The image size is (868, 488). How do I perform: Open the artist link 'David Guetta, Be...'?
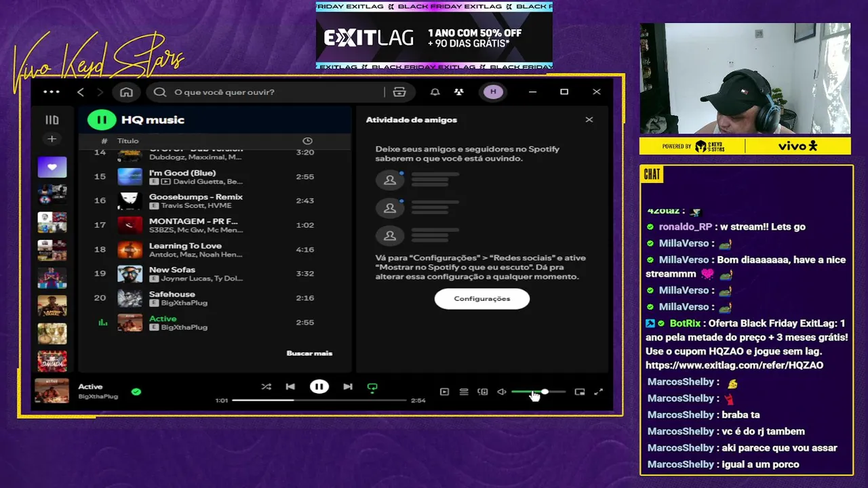tap(208, 182)
